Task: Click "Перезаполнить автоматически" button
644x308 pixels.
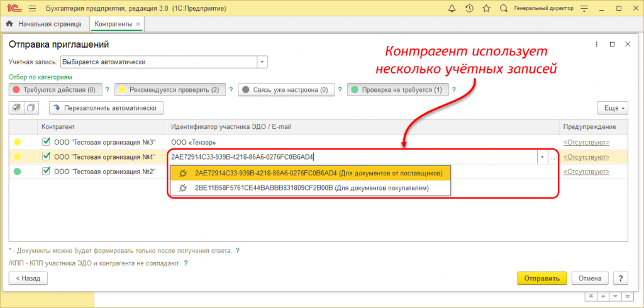Action: 106,107
